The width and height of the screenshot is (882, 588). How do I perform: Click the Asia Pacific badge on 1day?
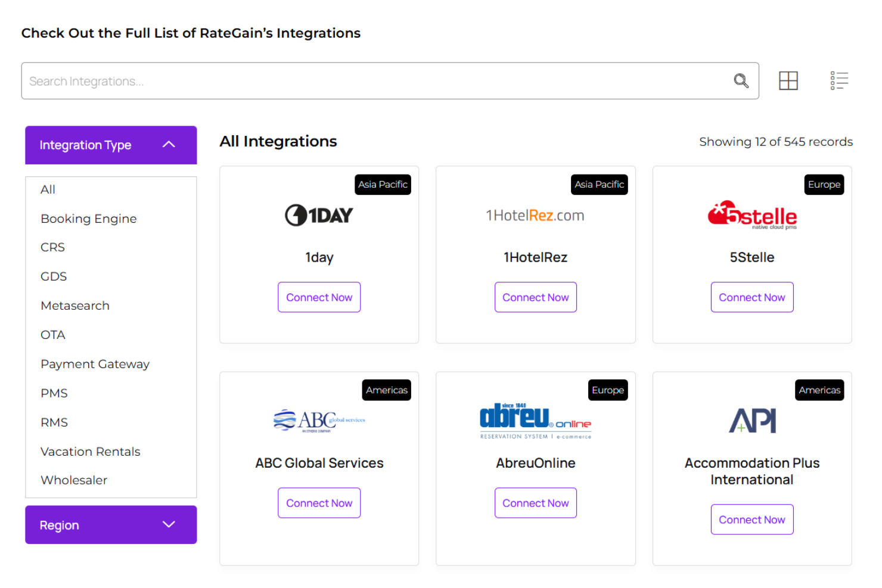383,184
